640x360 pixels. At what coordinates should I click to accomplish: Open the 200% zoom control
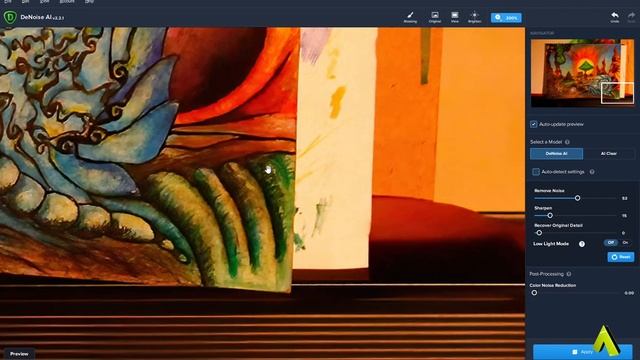506,18
